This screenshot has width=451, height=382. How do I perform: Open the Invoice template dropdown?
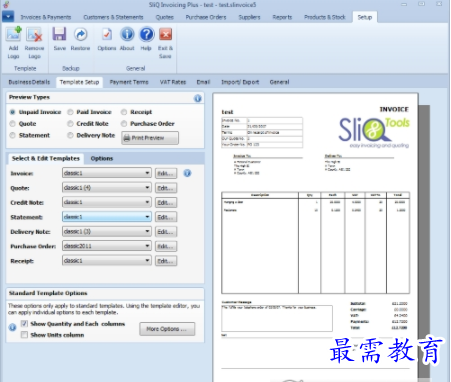(107, 173)
